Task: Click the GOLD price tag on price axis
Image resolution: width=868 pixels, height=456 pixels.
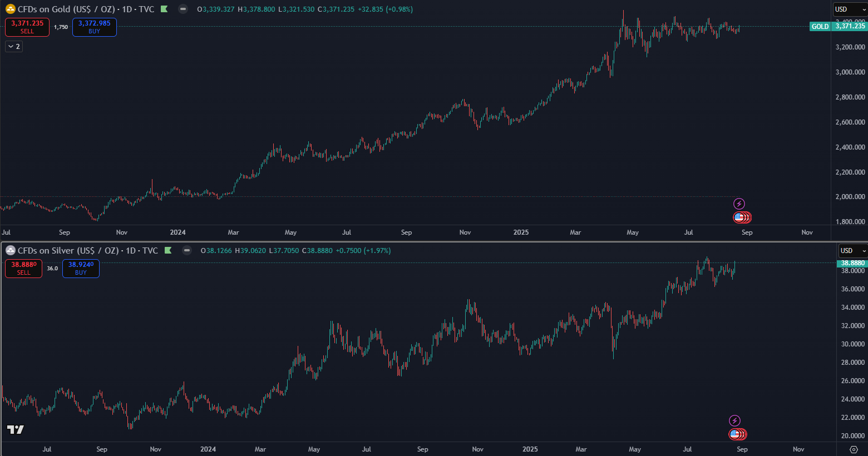Action: click(x=820, y=27)
